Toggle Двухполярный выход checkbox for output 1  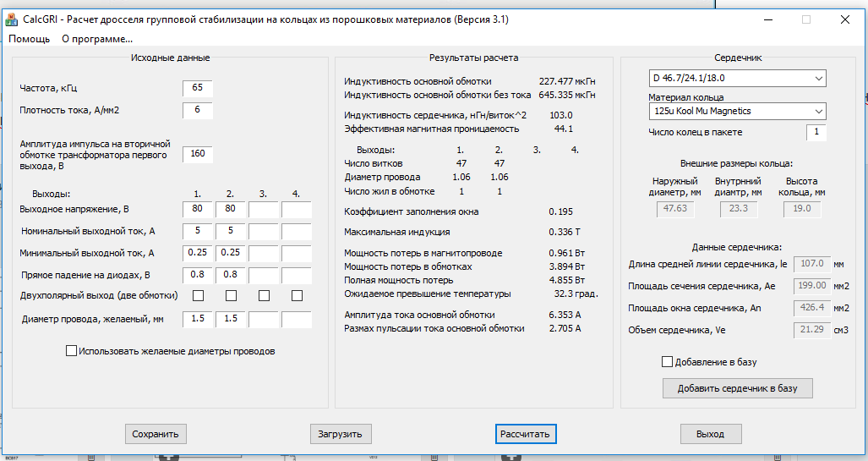click(198, 295)
